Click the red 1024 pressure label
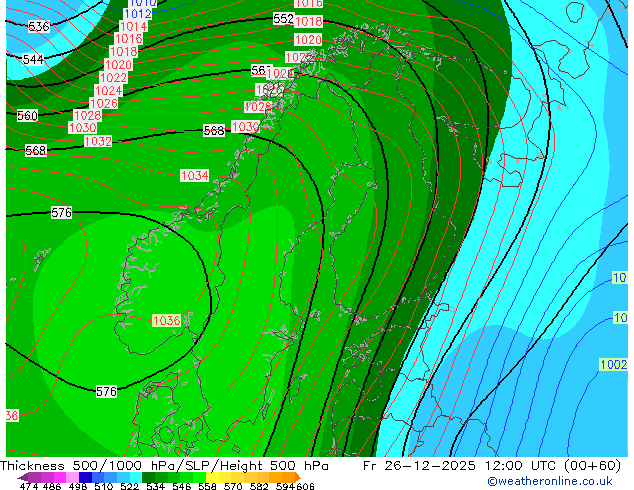634x490 pixels. click(x=108, y=90)
